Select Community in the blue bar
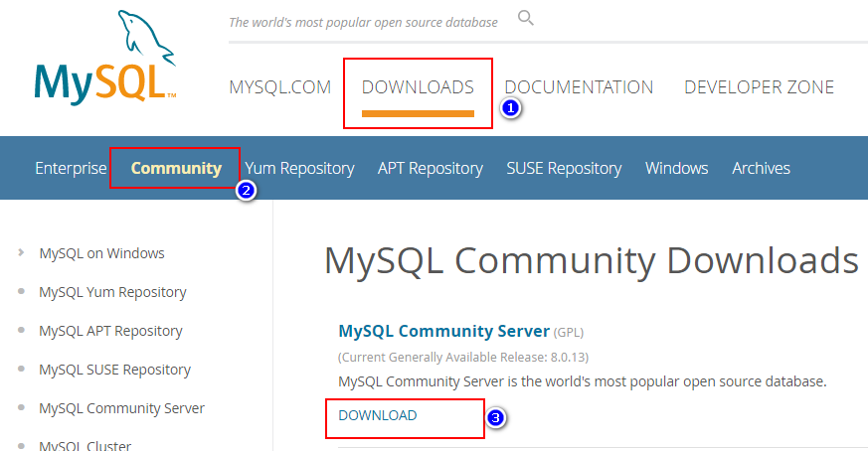This screenshot has height=451, width=868. 176,168
